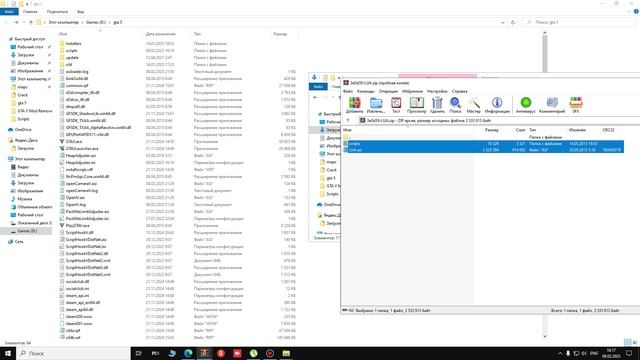Open the Главная ribbon tab in Explorer
Screen dimensions: 640x360
[30, 12]
